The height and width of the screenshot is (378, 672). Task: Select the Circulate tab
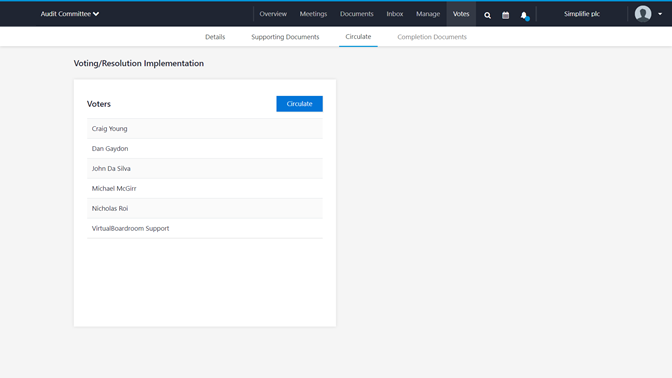(x=358, y=36)
